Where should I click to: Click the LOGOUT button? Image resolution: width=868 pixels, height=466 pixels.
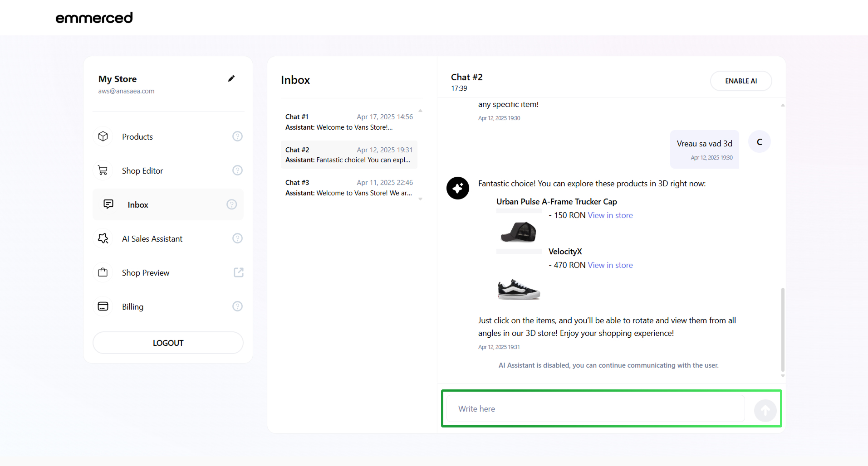click(x=168, y=343)
